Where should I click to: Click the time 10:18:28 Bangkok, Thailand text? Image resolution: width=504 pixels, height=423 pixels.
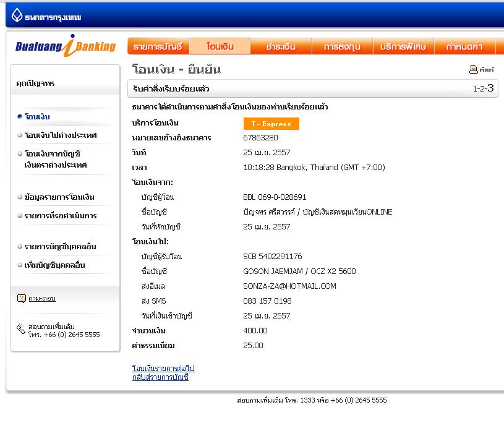coord(314,168)
